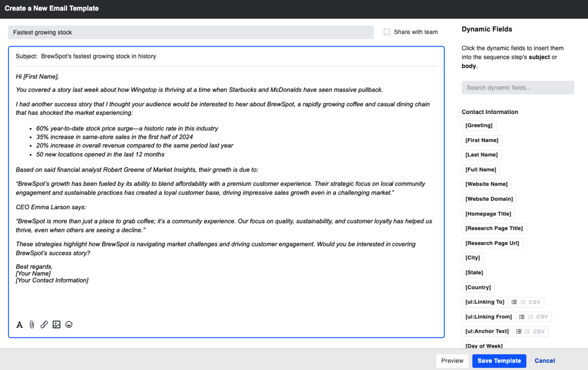Select CSV format for Anchor Text
The width and height of the screenshot is (588, 370).
click(x=539, y=332)
